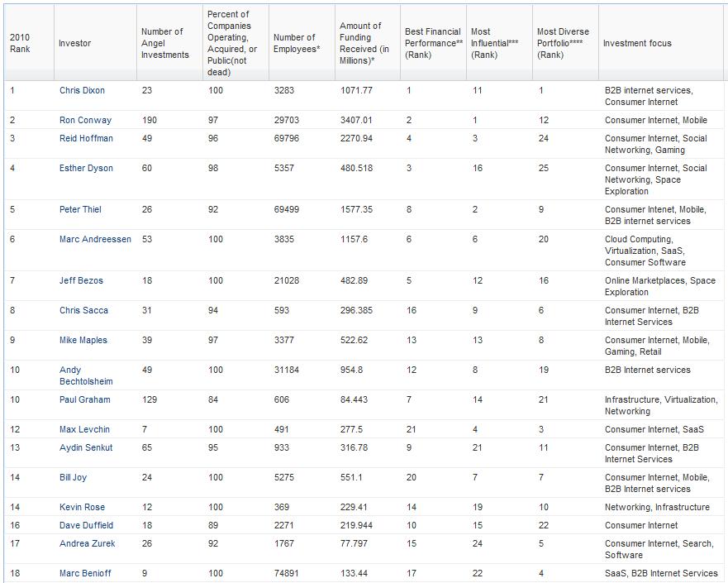Screen dimensions: 728x583
Task: Open Marc Benioff link
Action: [85, 573]
